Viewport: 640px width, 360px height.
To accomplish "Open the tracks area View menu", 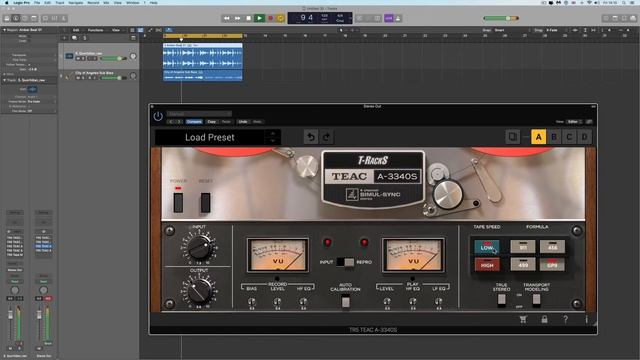I will point(116,30).
